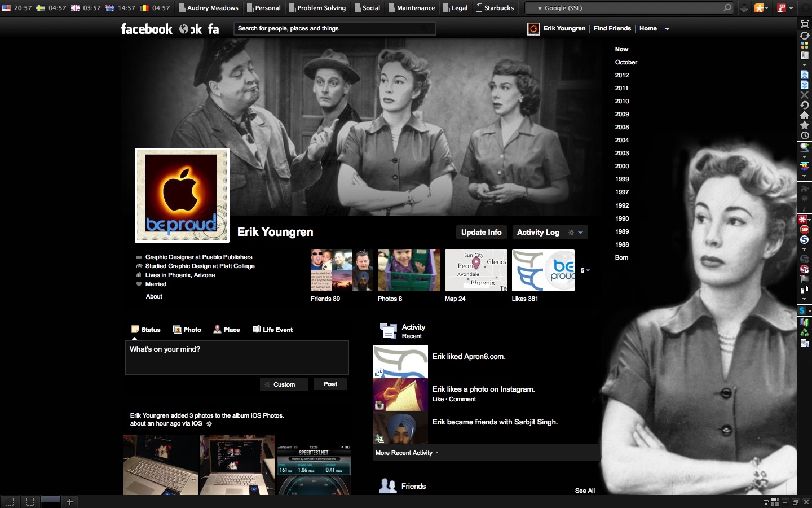Screen dimensions: 812x508
Task: Open the Map 24 thumbnail
Action: tap(476, 270)
